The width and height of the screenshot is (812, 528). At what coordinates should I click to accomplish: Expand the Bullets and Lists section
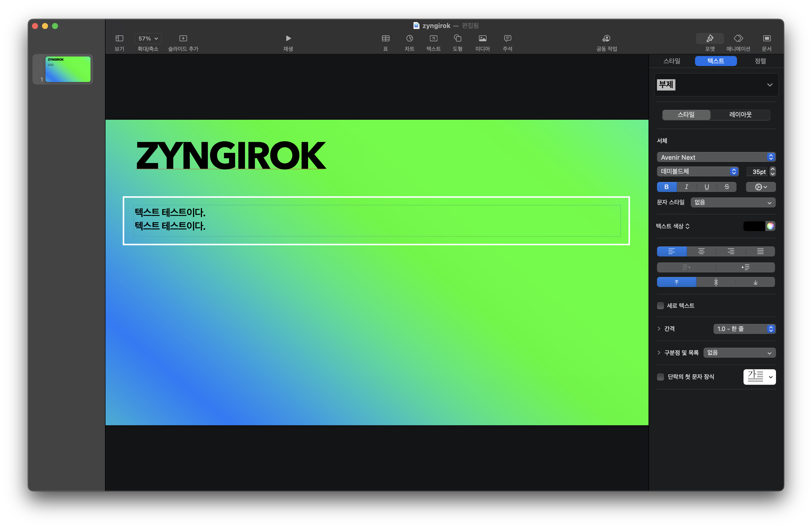(x=659, y=353)
